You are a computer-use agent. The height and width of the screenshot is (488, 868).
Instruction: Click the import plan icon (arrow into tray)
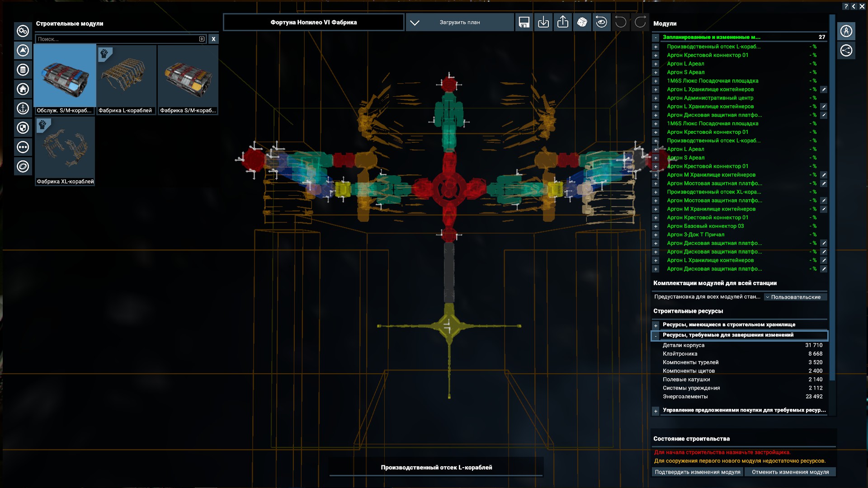(x=543, y=22)
